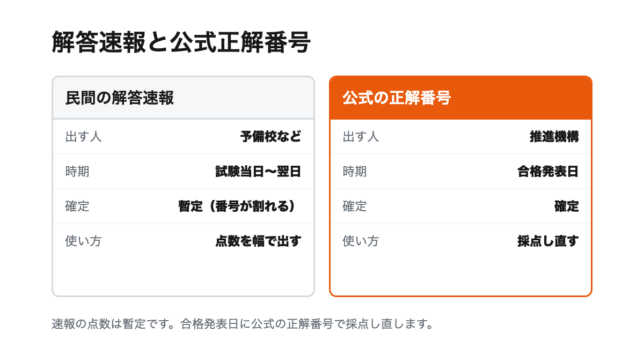The height and width of the screenshot is (362, 644).
Task: Click 時期 label in the 民間 card
Action: pos(77,172)
